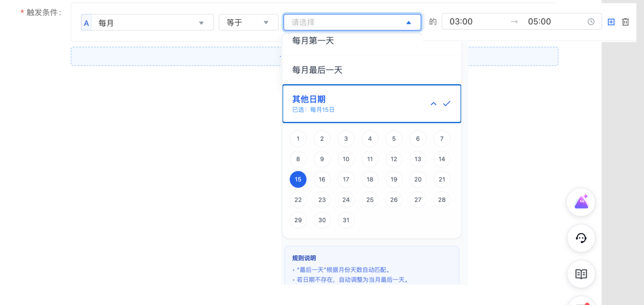Select day 24 in the grid

346,200
